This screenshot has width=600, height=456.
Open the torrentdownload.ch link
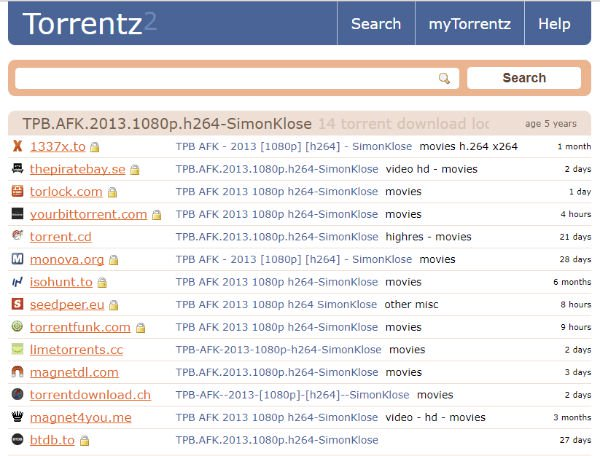point(90,395)
